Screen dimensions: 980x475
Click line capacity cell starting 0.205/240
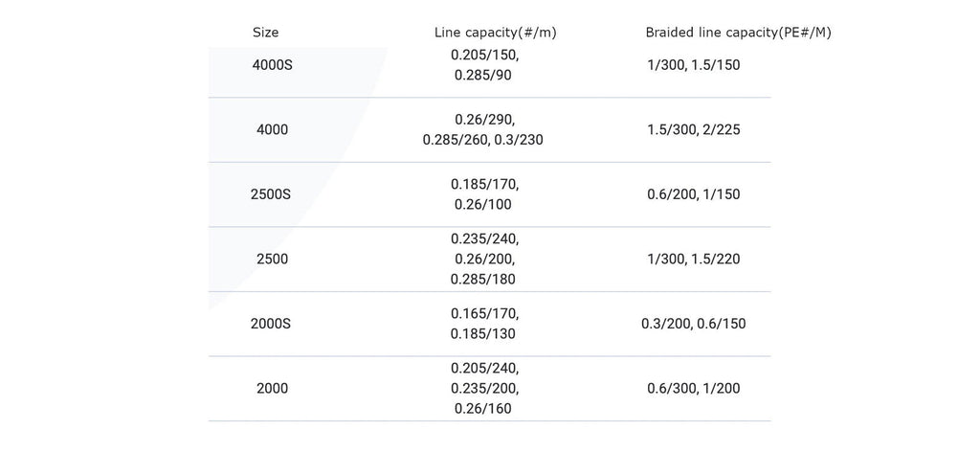(x=484, y=389)
